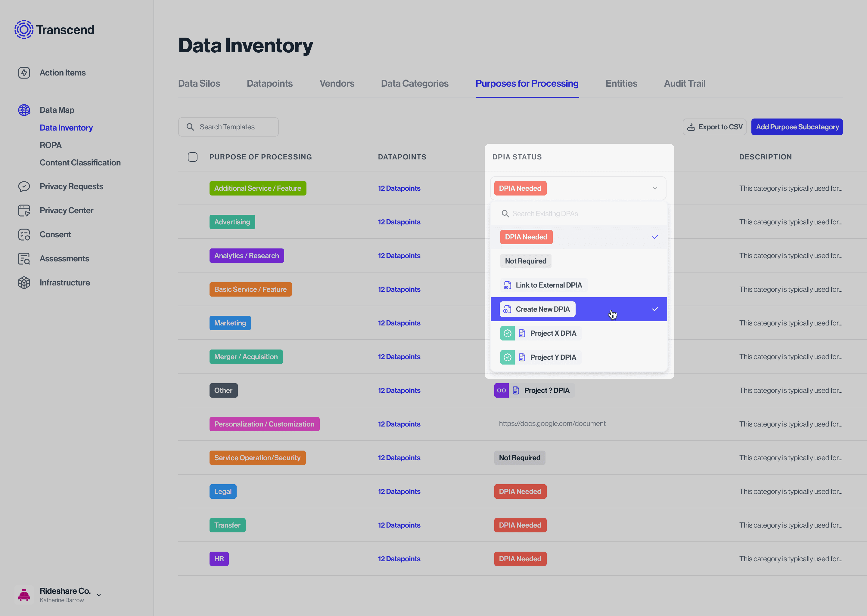Open the Data Map globe icon
867x616 pixels.
(24, 110)
